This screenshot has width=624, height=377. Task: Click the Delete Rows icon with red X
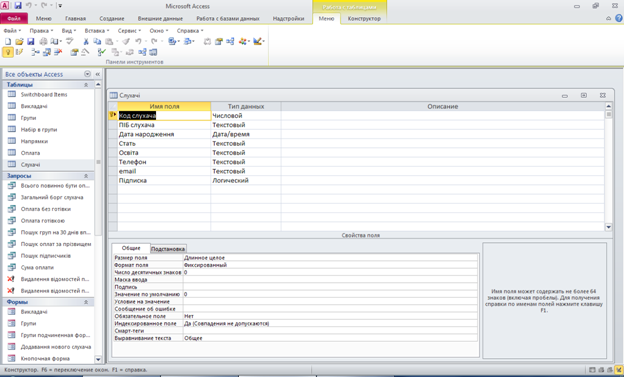(x=58, y=52)
